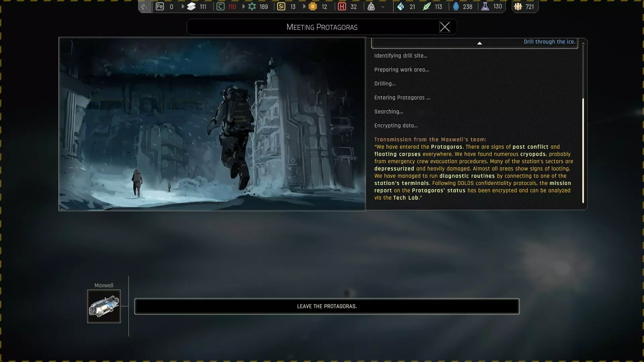Click the electronics chip resource icon
This screenshot has width=644, height=362.
click(x=313, y=6)
